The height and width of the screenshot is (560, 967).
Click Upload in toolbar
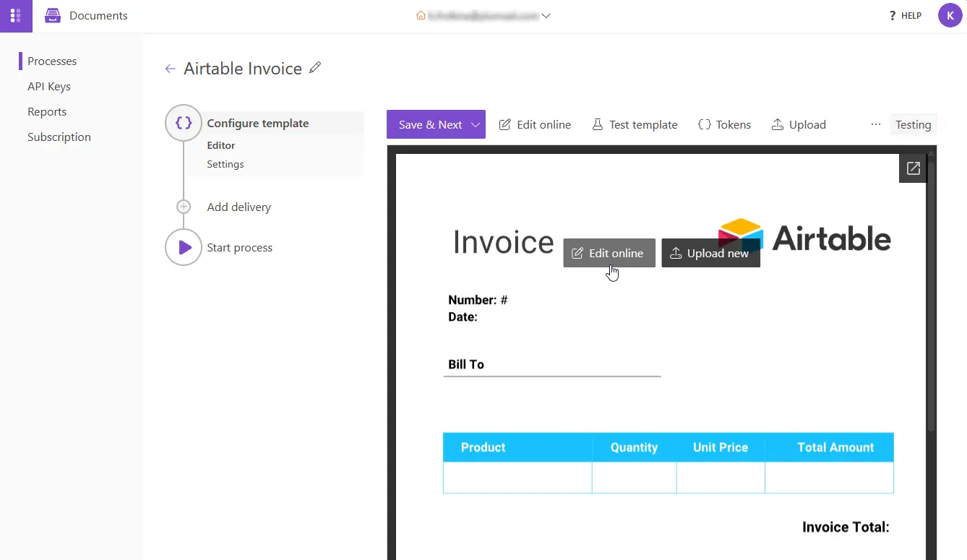coord(799,124)
